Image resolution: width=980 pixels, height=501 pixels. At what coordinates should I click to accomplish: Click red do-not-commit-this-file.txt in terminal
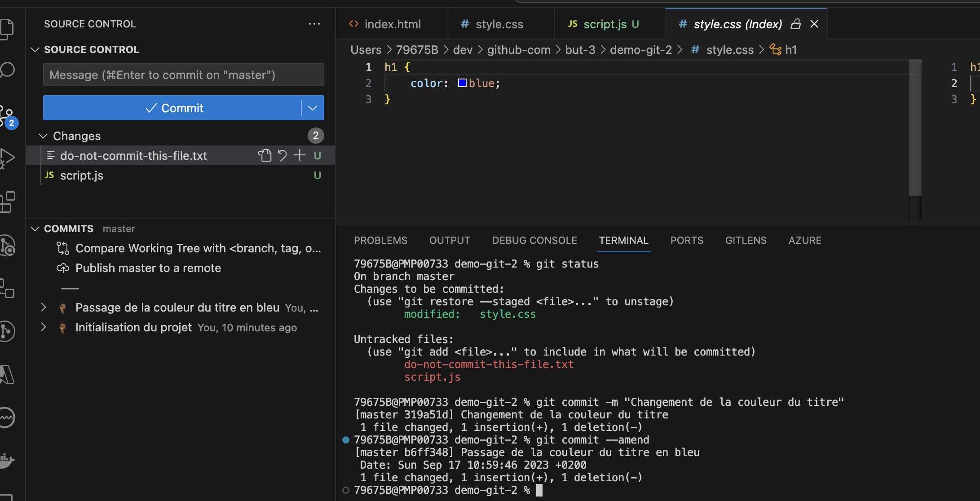click(489, 364)
